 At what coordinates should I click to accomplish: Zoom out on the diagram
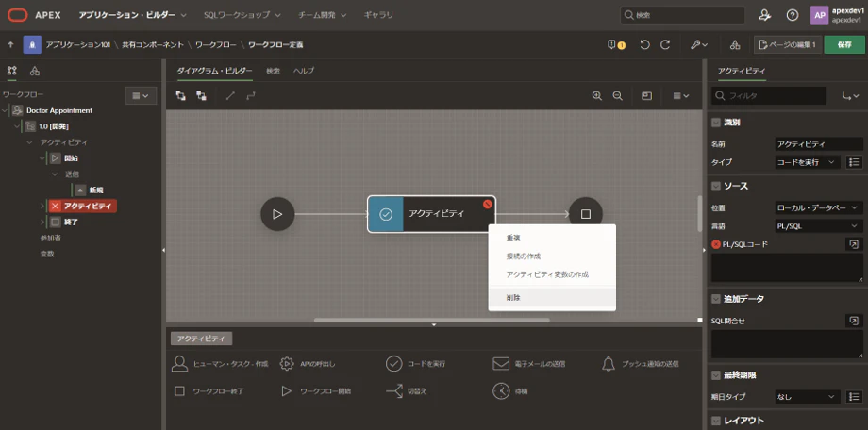point(618,96)
